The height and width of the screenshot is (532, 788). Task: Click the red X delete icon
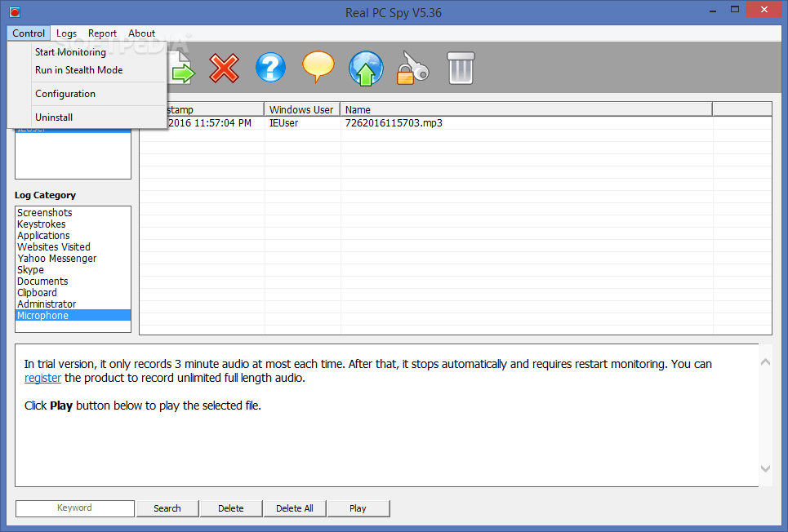click(x=224, y=69)
